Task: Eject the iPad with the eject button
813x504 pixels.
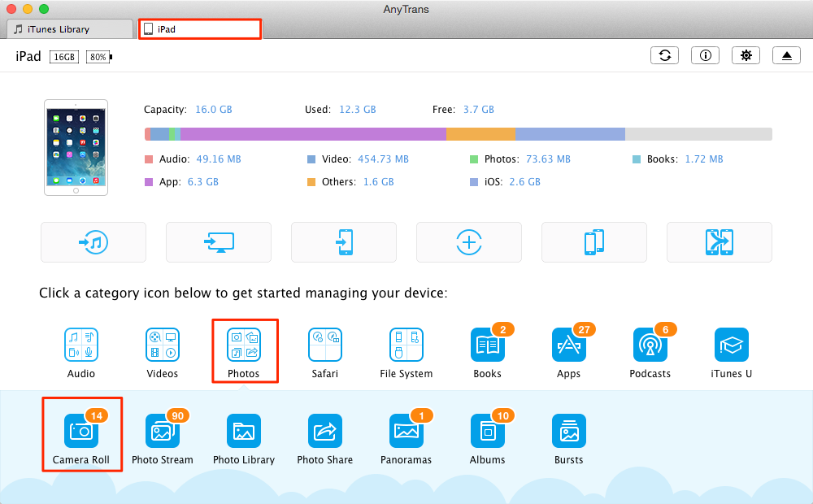Action: tap(786, 55)
